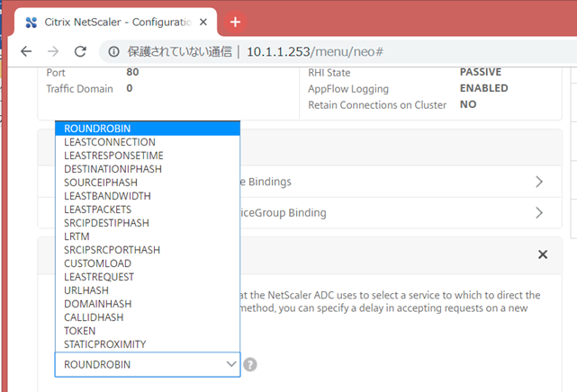The height and width of the screenshot is (392, 577).
Task: Click the address bar URL 10.1.1.253/menu/neo#
Action: pos(315,52)
